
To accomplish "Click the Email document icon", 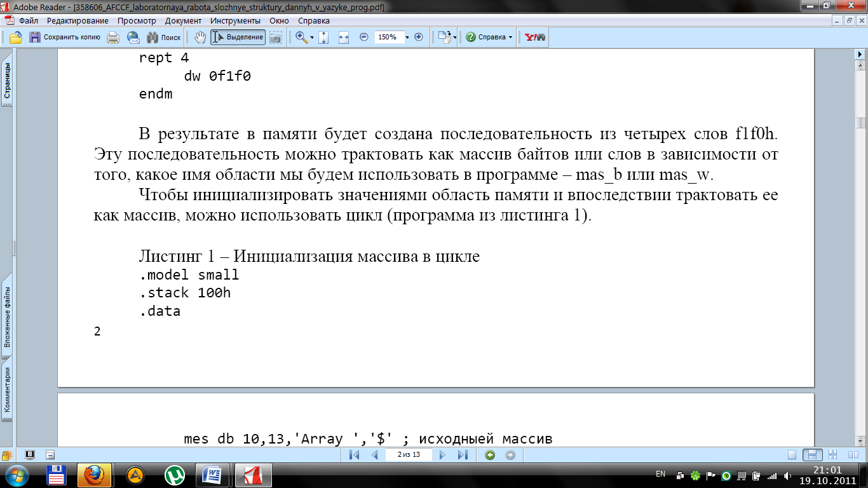I will 133,37.
